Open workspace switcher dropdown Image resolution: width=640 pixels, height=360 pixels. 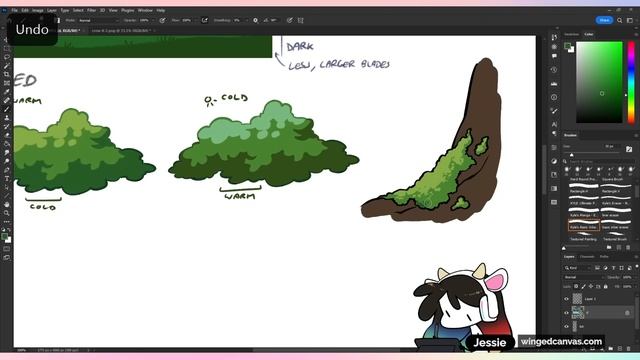630,20
